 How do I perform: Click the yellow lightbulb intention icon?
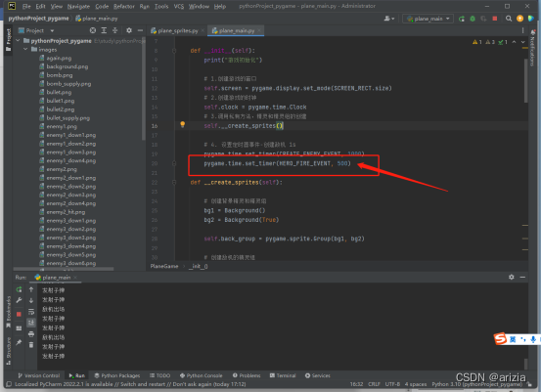[183, 124]
